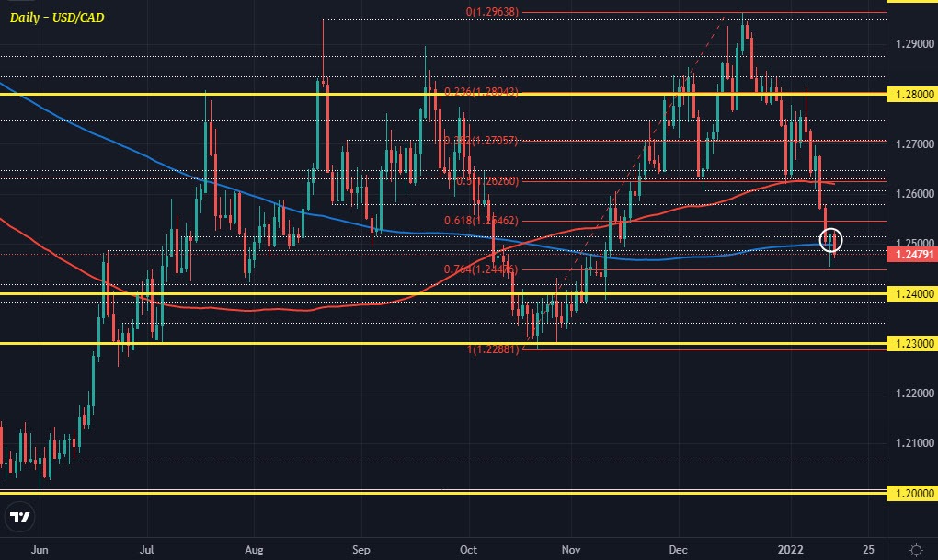Click the 1.27000 price axis value
This screenshot has height=560, width=938.
(915, 143)
